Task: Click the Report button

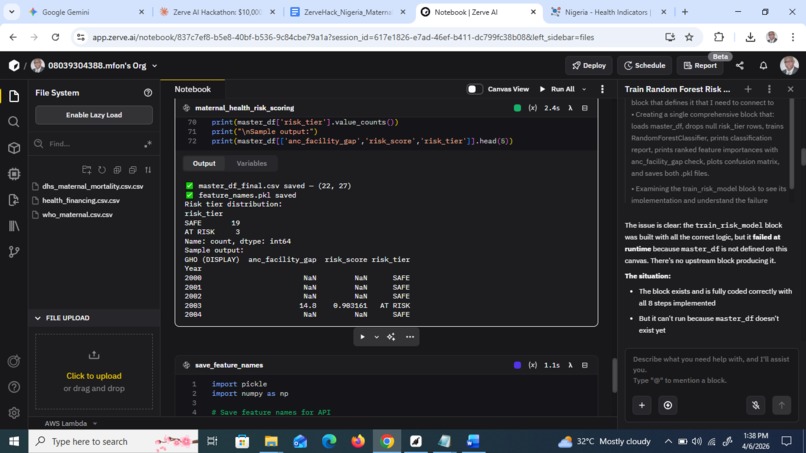Action: tap(700, 66)
